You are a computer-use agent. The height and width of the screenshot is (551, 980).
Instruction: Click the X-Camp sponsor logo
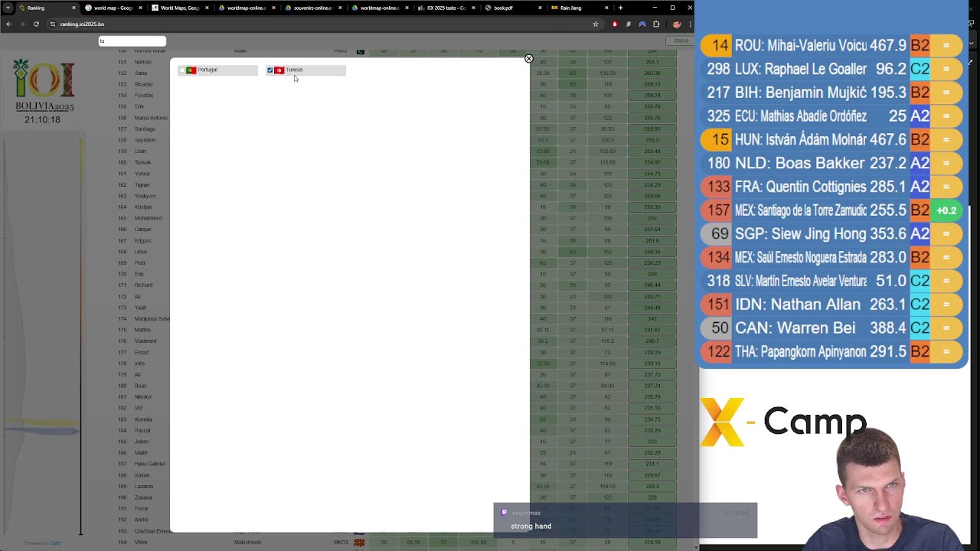click(782, 422)
